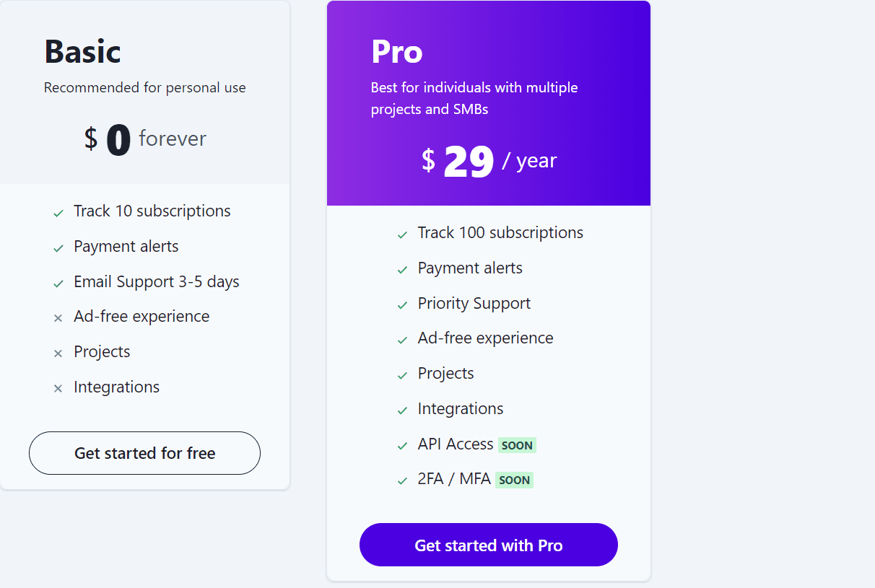The height and width of the screenshot is (588, 875).
Task: Click the X icon beside Projects in Basic plan
Action: click(x=58, y=354)
